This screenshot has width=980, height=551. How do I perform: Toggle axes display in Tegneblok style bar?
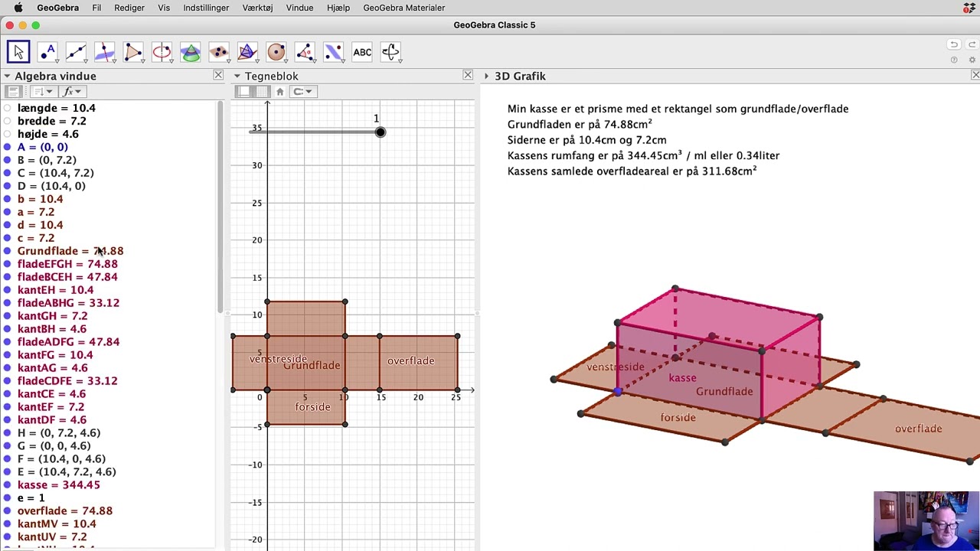244,92
